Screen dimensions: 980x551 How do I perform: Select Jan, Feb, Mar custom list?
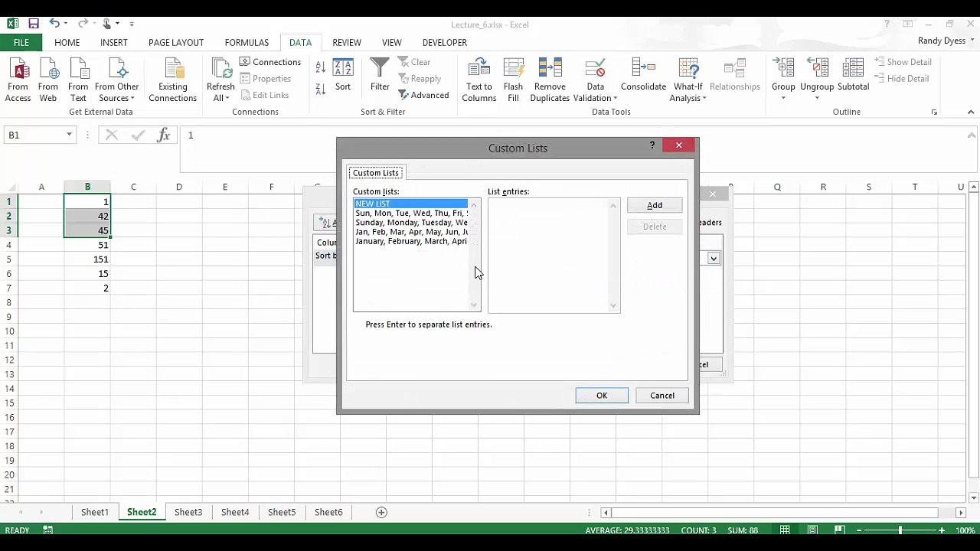pos(411,232)
